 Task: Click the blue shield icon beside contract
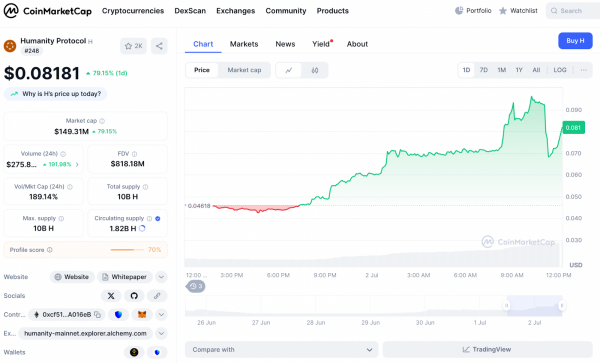coord(118,314)
